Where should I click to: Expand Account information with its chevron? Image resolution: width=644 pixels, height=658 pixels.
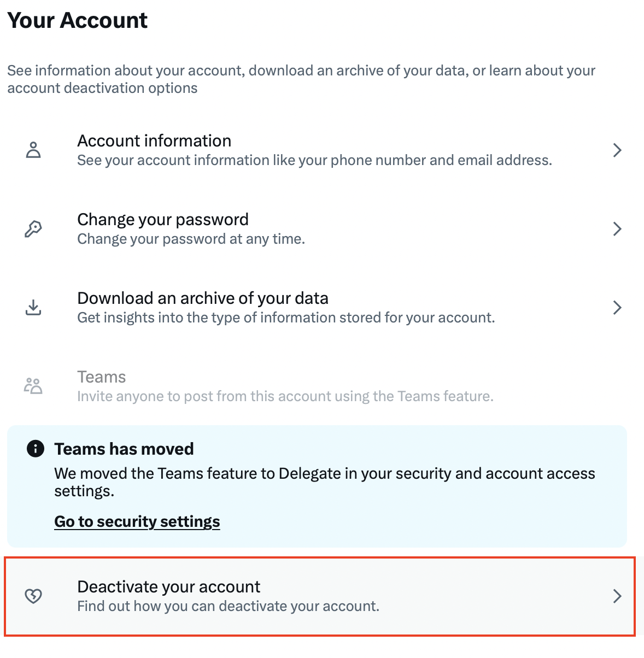click(x=617, y=150)
